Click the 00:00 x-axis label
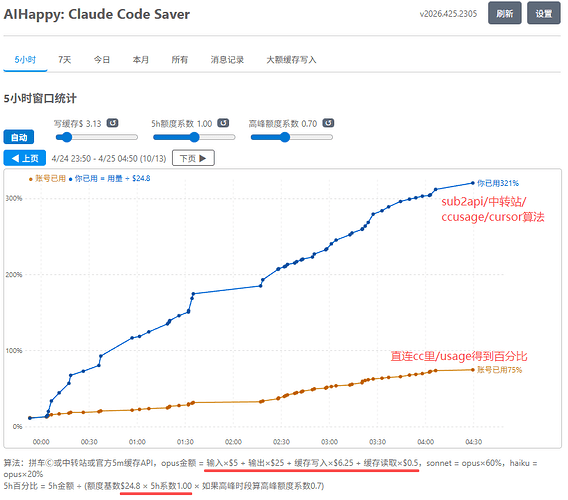Viewport: 568px width, 500px height. coord(41,442)
